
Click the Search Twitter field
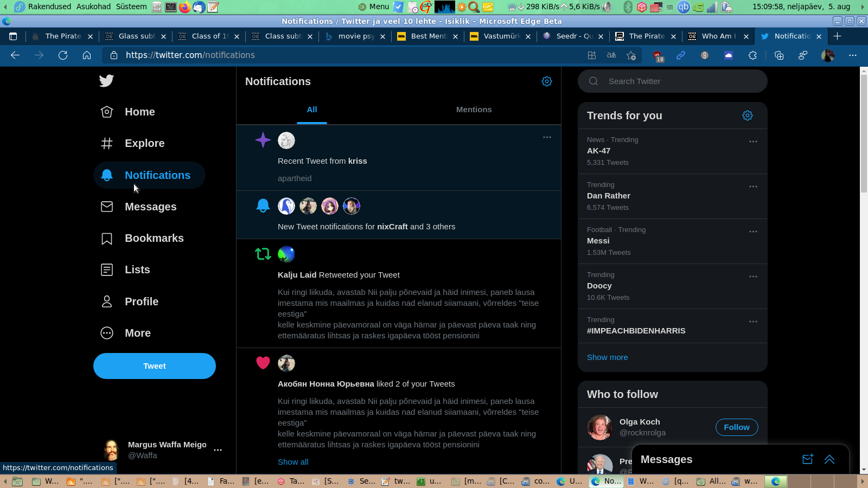point(673,81)
